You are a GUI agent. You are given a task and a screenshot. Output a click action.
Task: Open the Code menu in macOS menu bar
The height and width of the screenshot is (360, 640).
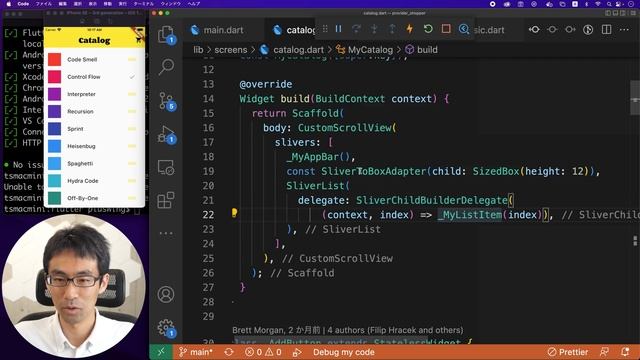23,4
